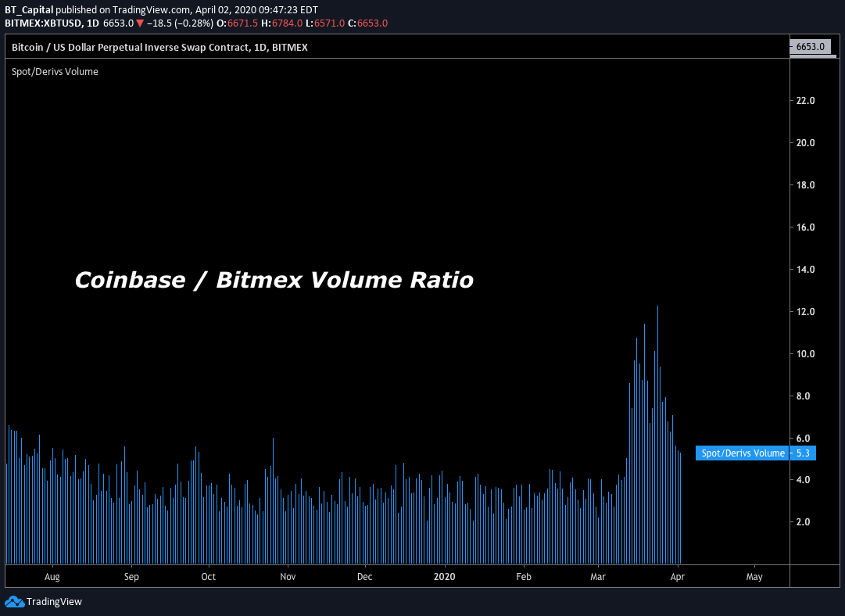Click the 5.3 current value tag

click(x=803, y=453)
